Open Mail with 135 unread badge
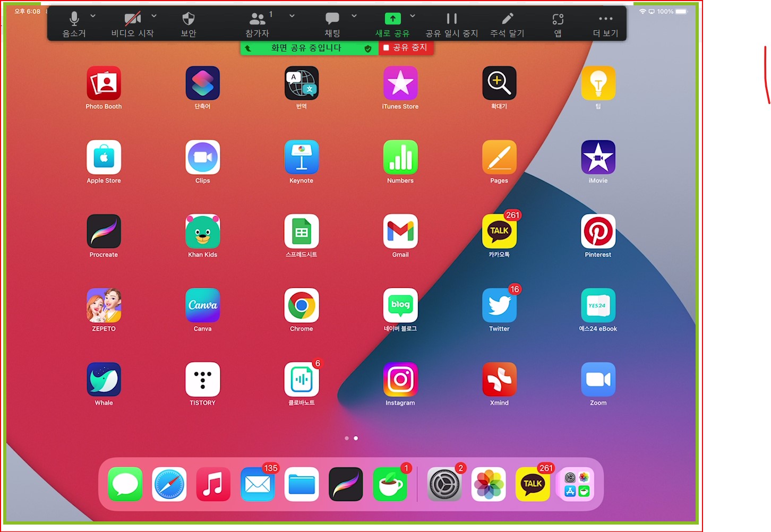The width and height of the screenshot is (771, 532). 258,484
